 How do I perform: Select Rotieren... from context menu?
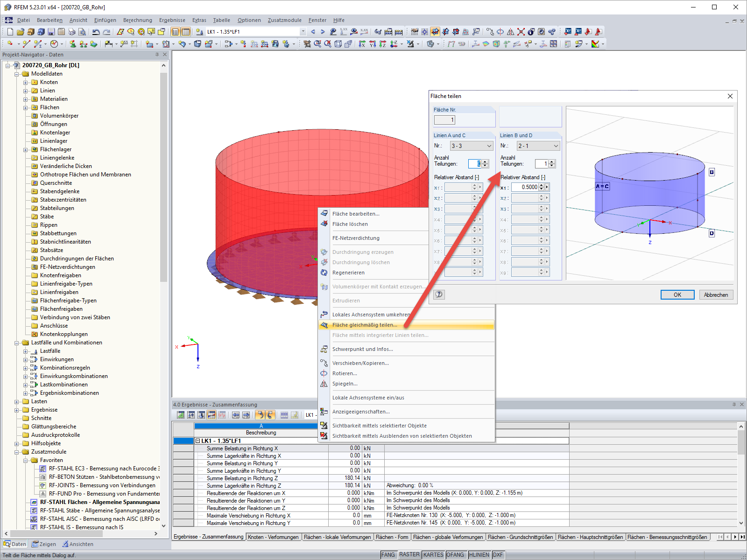click(345, 373)
